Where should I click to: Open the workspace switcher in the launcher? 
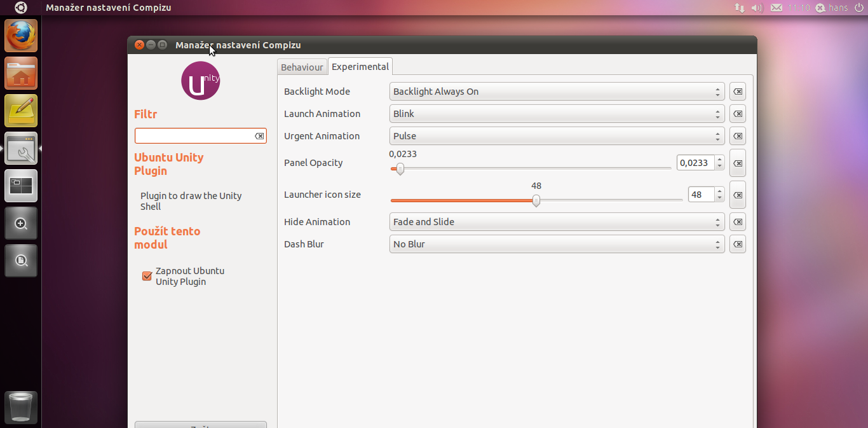click(x=21, y=186)
